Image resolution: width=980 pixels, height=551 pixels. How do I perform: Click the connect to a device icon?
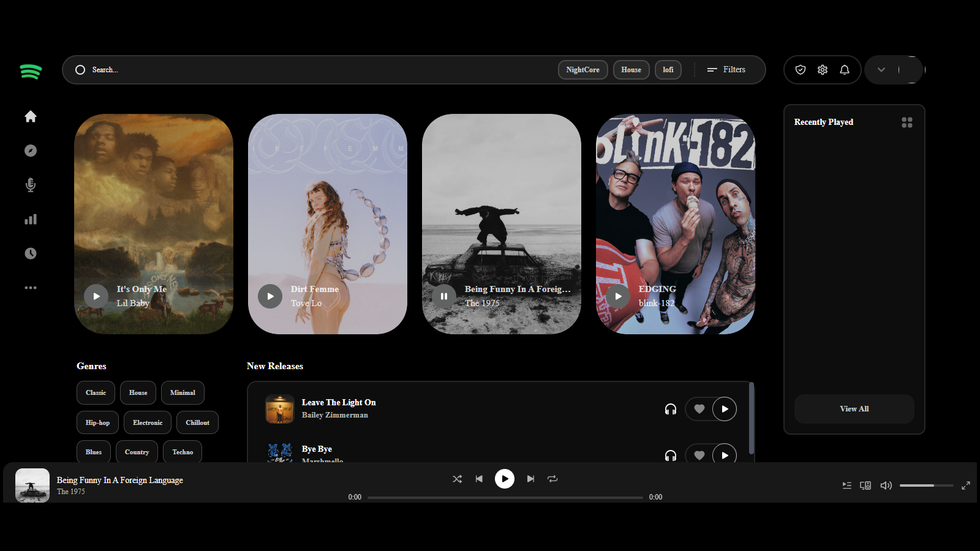tap(865, 485)
